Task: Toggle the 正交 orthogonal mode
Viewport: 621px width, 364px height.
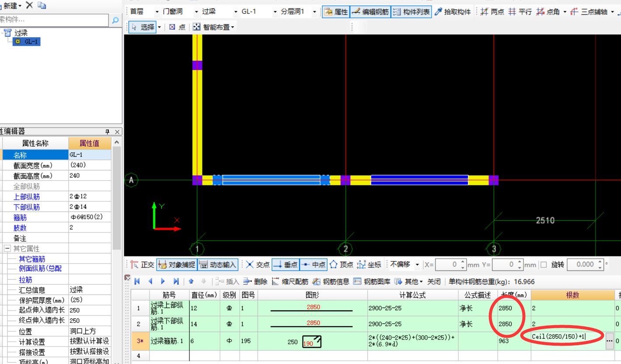Action: click(x=143, y=264)
